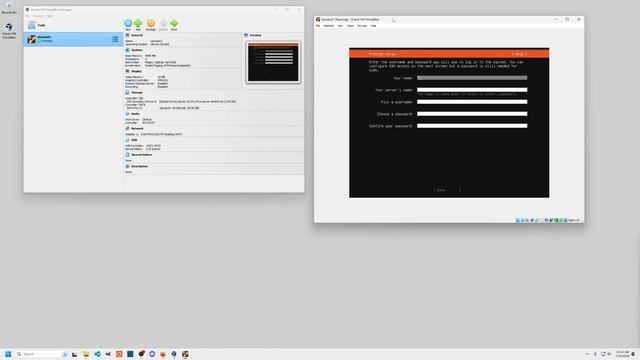The height and width of the screenshot is (360, 640).
Task: Click the Storage section heading in details
Action: pos(137,93)
